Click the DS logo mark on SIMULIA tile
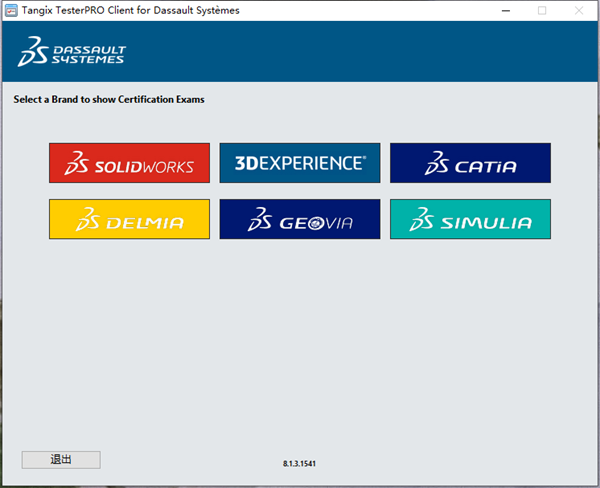The image size is (600, 488). 423,219
